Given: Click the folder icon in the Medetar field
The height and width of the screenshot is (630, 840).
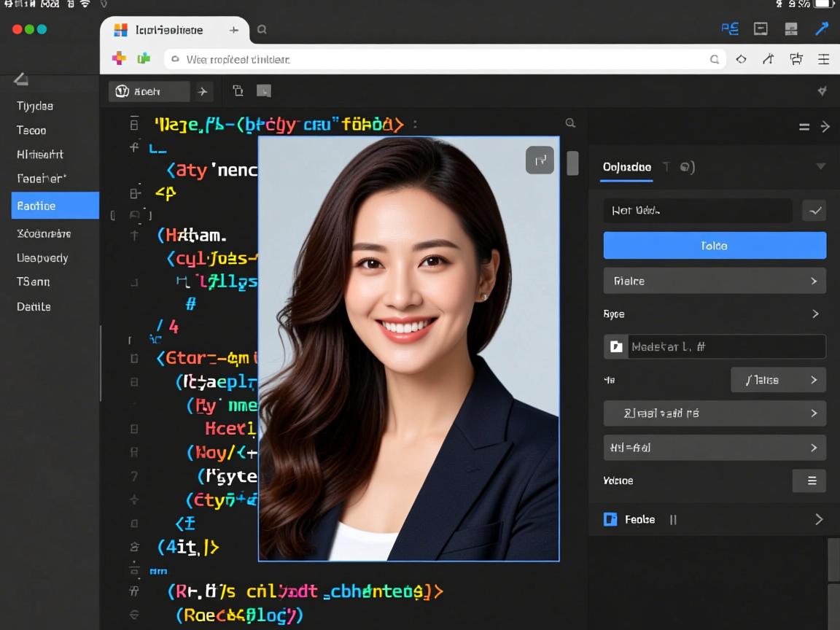Looking at the screenshot, I should coord(616,347).
